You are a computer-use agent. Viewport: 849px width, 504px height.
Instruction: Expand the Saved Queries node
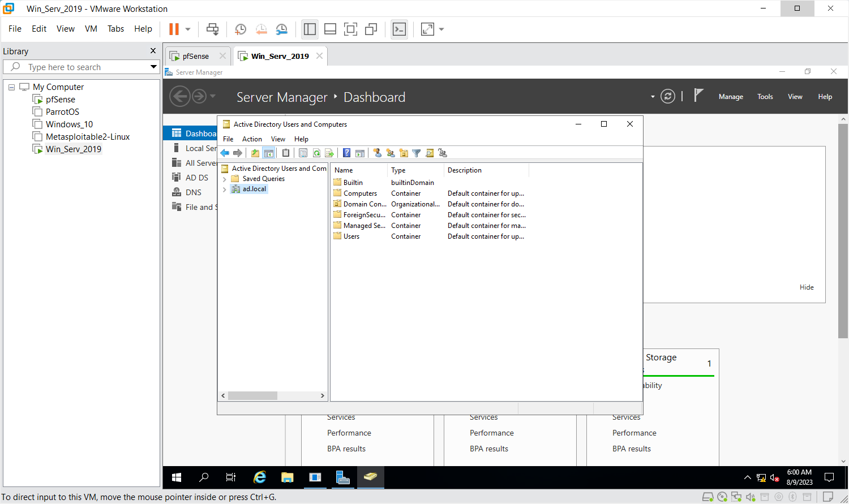(x=225, y=179)
